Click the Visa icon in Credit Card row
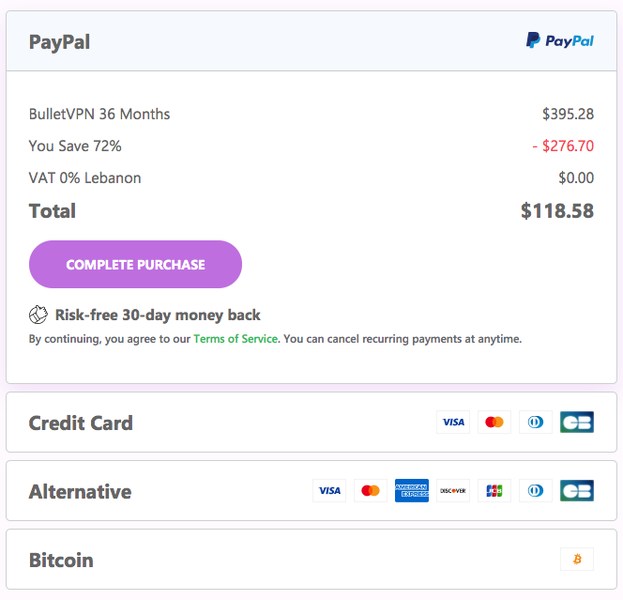The image size is (623, 600). tap(453, 422)
